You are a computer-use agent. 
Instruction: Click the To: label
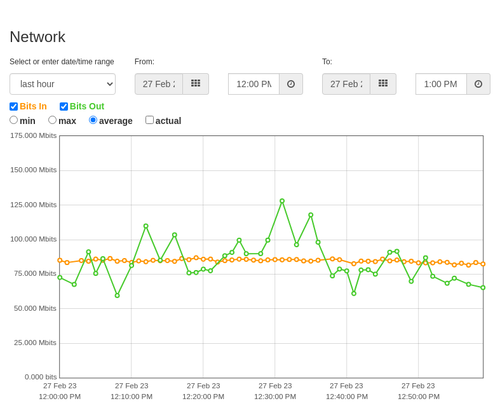point(327,62)
